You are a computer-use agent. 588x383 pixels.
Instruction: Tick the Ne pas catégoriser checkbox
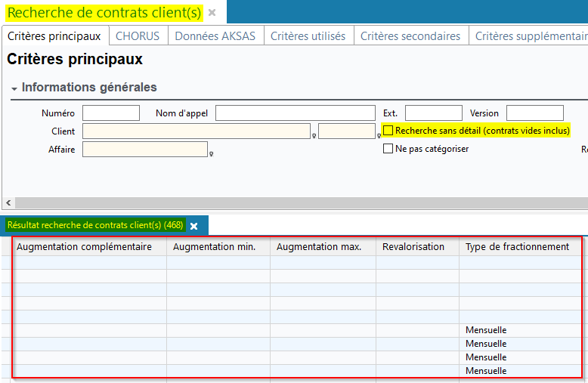click(x=388, y=149)
